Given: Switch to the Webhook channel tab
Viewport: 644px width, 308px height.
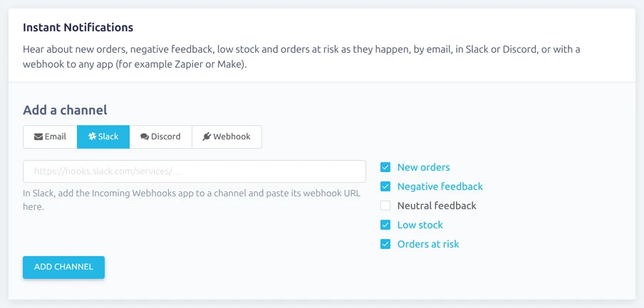Looking at the screenshot, I should (x=227, y=137).
